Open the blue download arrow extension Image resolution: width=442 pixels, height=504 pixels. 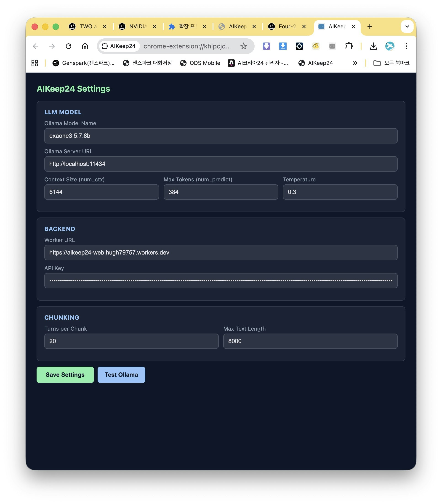(283, 46)
